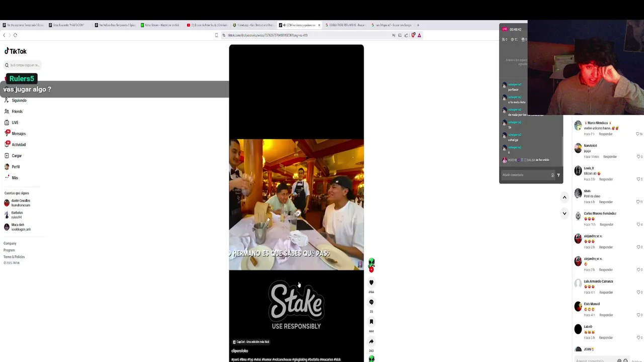Click the bookmark icon in address bar
644x362 pixels.
coord(216,35)
